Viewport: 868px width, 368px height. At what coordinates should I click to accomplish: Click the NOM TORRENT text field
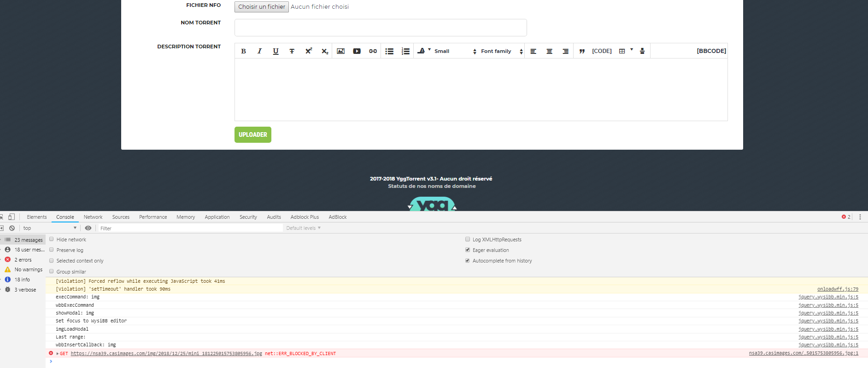(381, 28)
